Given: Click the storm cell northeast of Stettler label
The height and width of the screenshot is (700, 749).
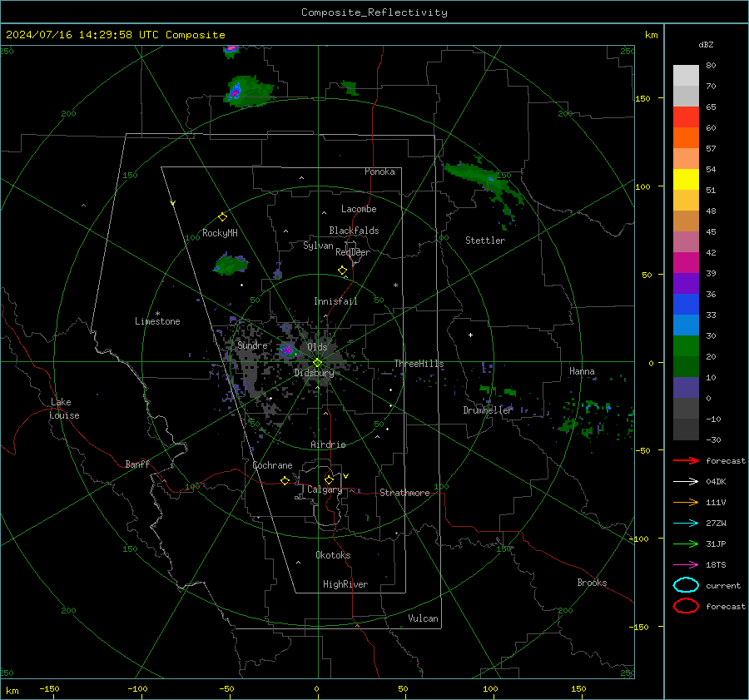Looking at the screenshot, I should click(483, 181).
